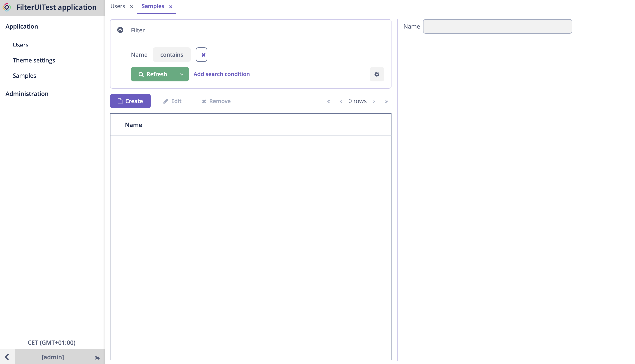This screenshot has height=364, width=635.
Task: Expand the Refresh button dropdown arrow
Action: [182, 74]
